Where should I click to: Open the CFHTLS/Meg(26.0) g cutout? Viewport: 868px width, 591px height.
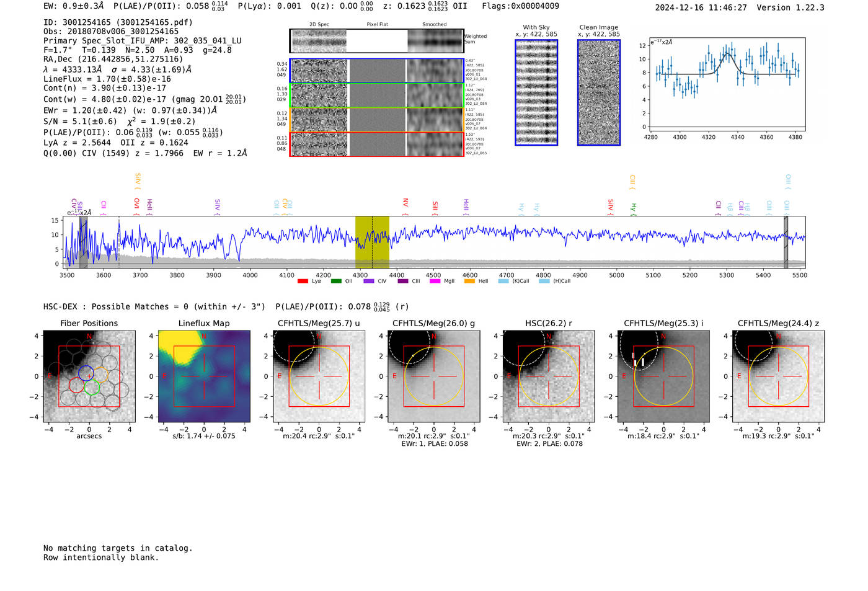[433, 376]
